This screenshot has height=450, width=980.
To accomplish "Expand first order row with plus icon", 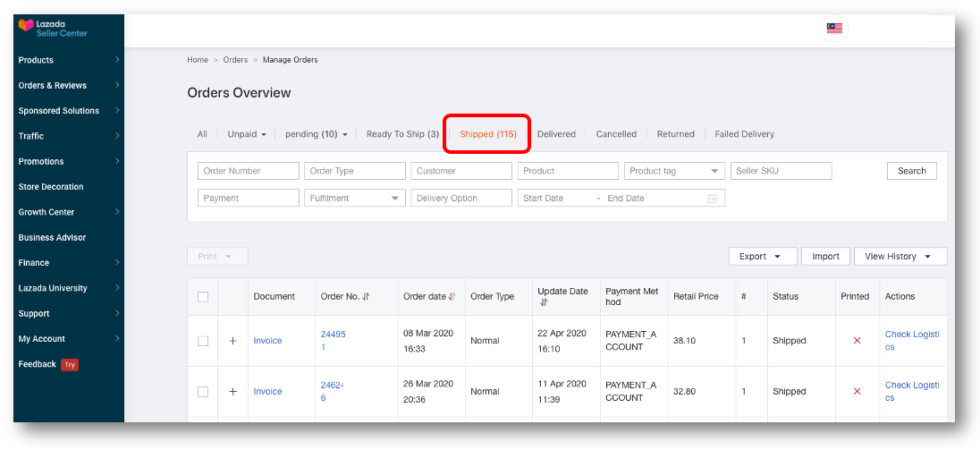I will (x=233, y=341).
